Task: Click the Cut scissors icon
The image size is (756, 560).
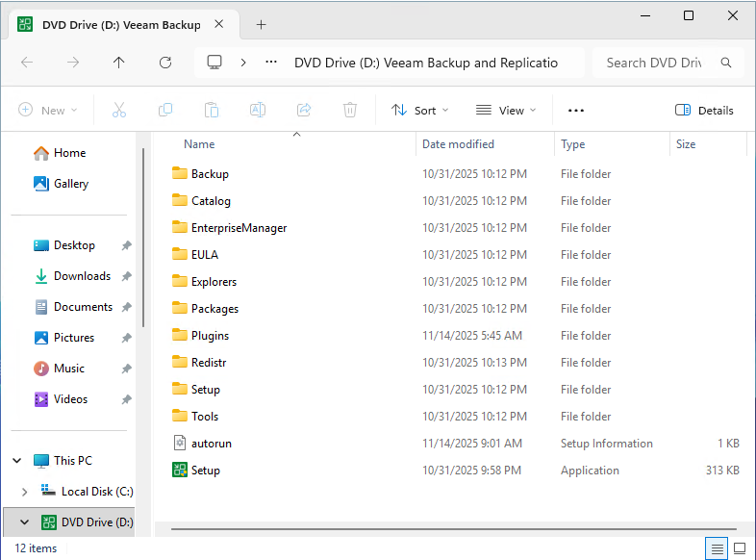Action: (119, 111)
